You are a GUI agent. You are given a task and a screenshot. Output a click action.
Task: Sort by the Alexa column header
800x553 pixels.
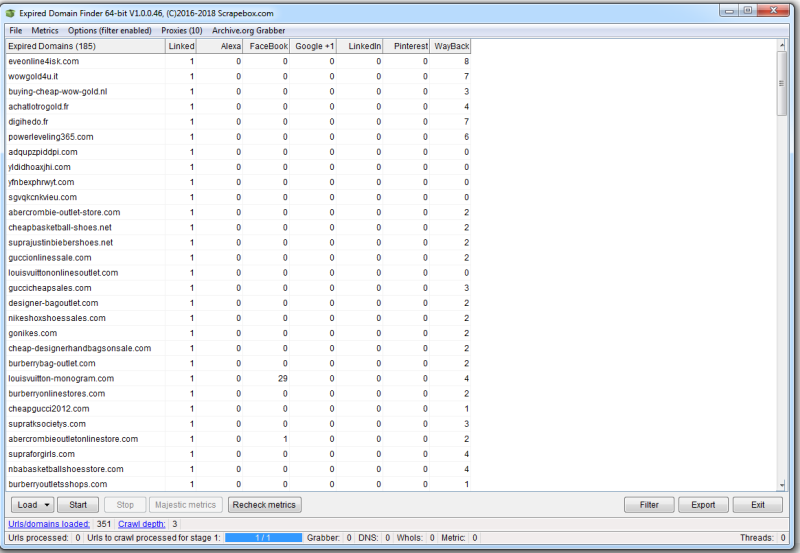click(x=219, y=46)
